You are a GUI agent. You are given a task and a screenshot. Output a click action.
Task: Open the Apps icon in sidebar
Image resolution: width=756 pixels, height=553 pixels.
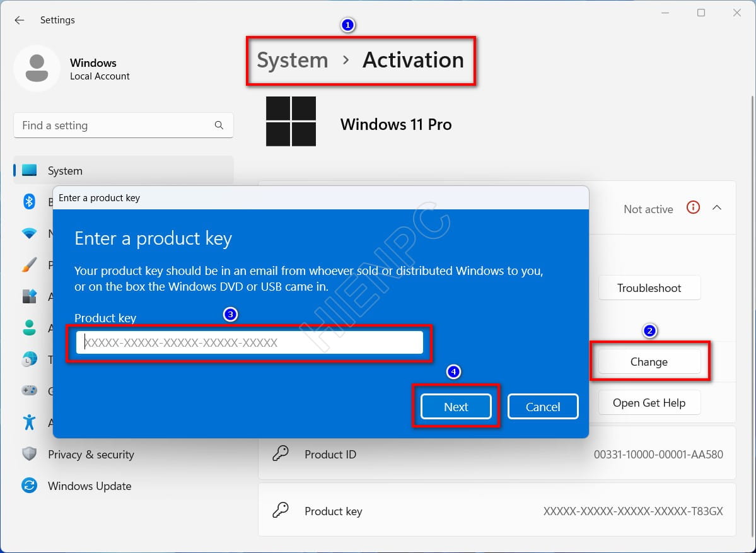(30, 296)
